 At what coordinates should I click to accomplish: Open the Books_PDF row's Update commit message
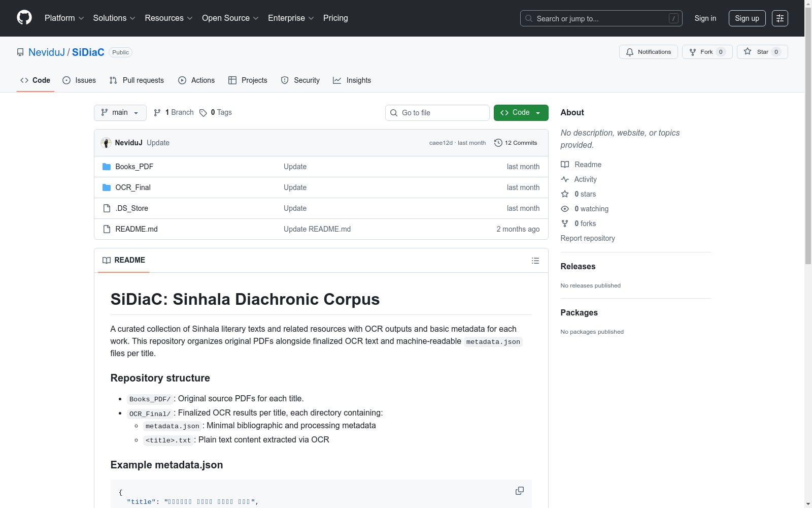click(x=295, y=167)
